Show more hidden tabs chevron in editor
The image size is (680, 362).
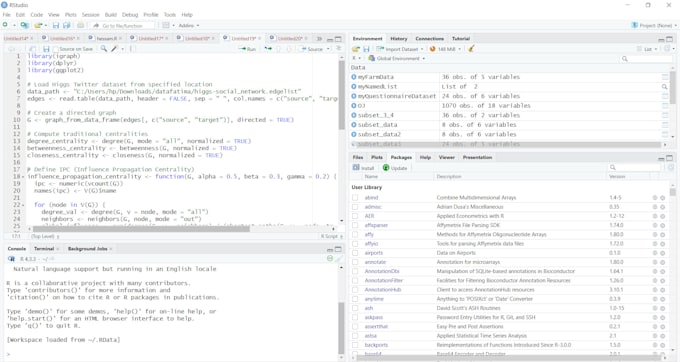(319, 39)
